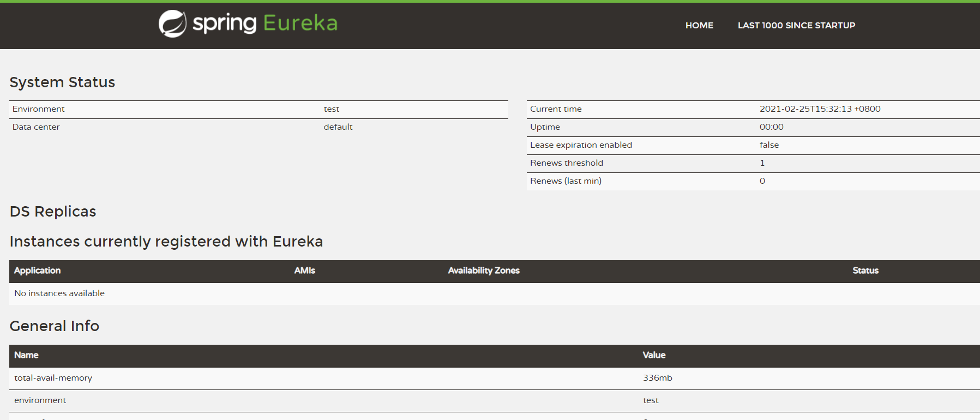Select the timestamp 2021-02-25T15:32:13 +0800
The height and width of the screenshot is (420, 980).
(x=820, y=109)
